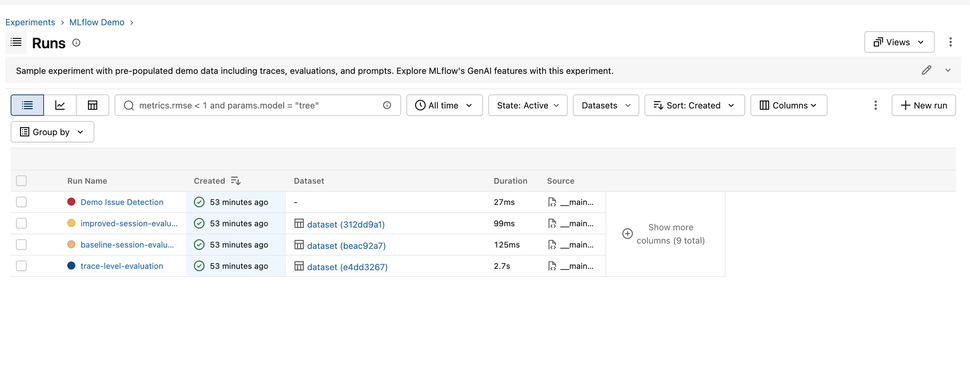The height and width of the screenshot is (374, 970).
Task: Collapse the experiment description with the chevron
Action: point(948,70)
